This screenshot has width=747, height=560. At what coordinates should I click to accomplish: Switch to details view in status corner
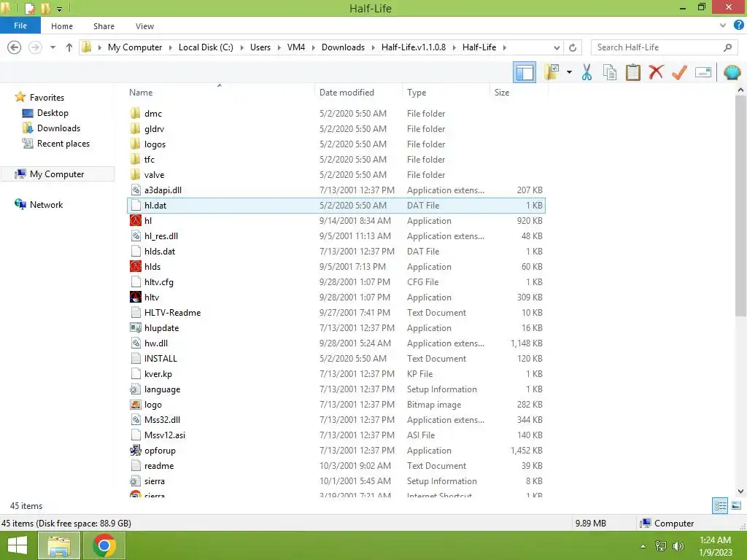point(720,506)
